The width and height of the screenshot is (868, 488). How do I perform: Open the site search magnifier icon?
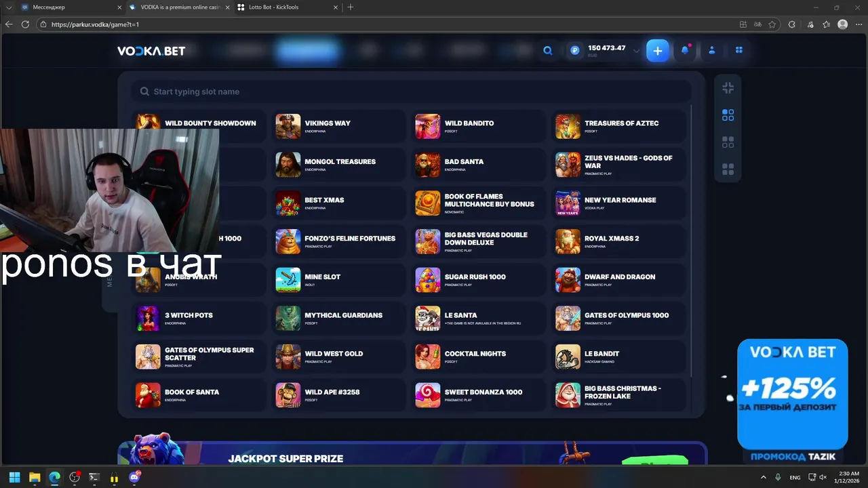point(547,50)
